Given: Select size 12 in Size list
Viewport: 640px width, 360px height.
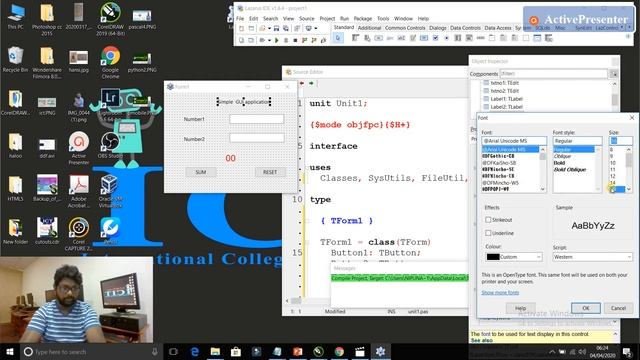Looking at the screenshot, I should [x=612, y=176].
